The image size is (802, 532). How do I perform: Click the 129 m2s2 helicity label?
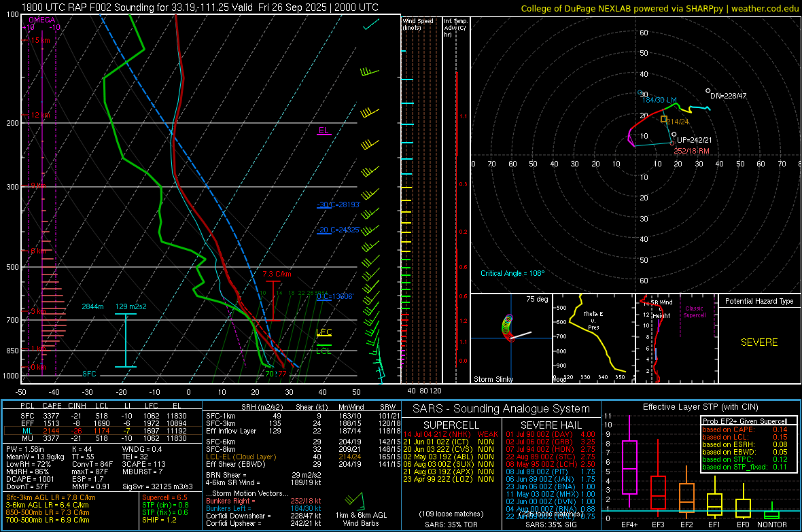[131, 306]
